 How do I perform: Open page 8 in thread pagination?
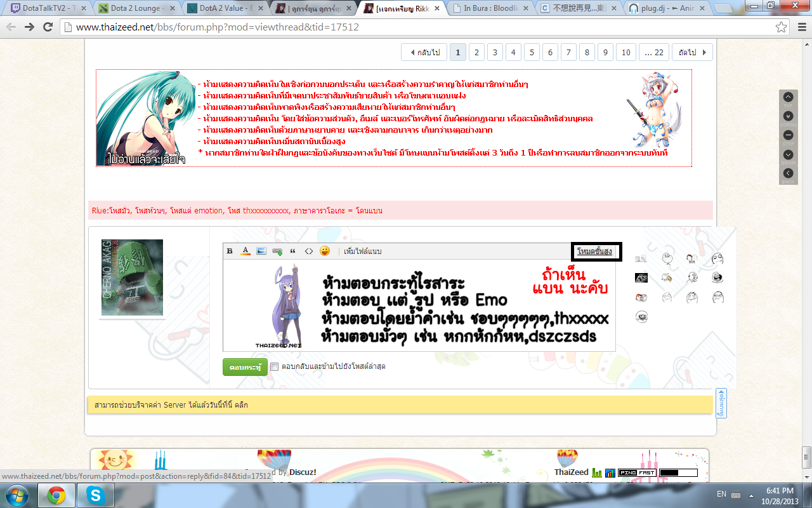[x=587, y=52]
